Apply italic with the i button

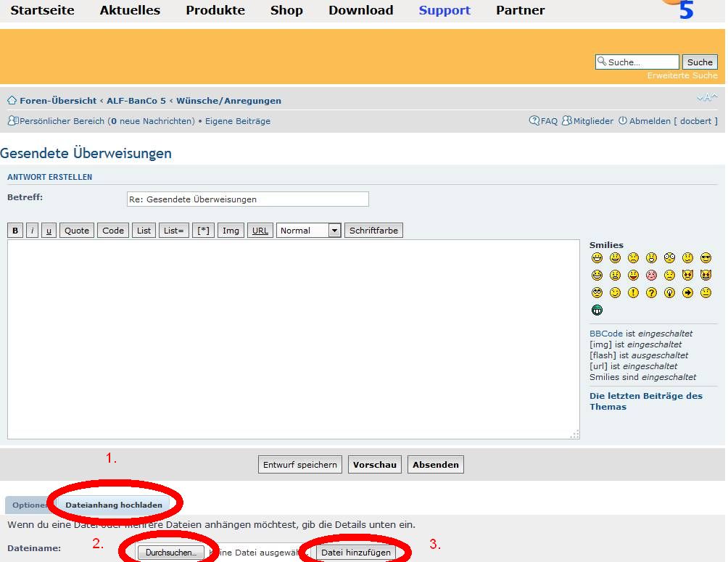[x=32, y=231]
